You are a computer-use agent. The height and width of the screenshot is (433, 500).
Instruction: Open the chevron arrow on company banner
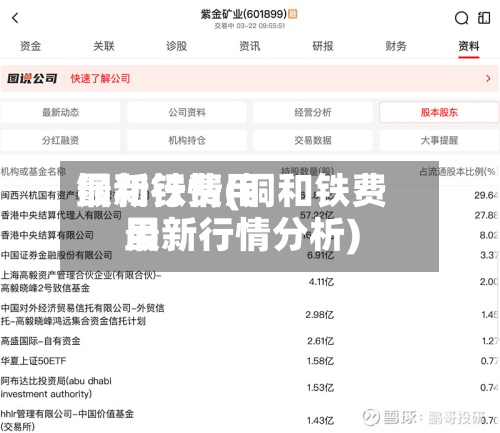(488, 79)
